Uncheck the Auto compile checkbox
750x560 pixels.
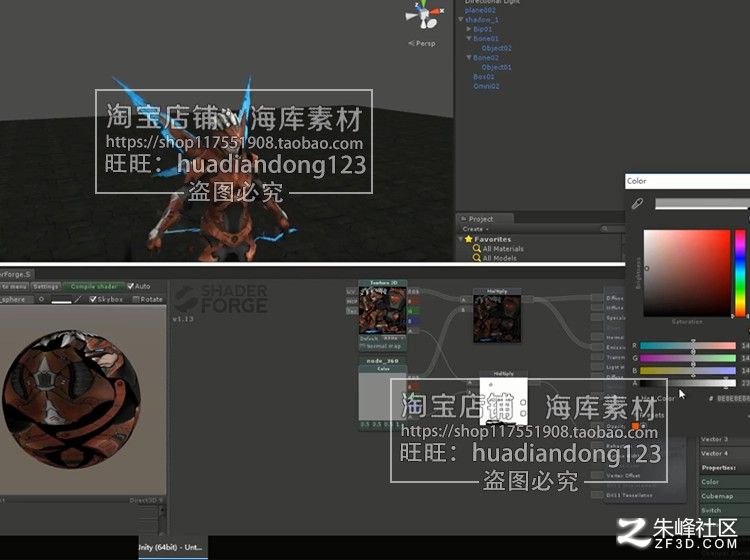(x=131, y=286)
